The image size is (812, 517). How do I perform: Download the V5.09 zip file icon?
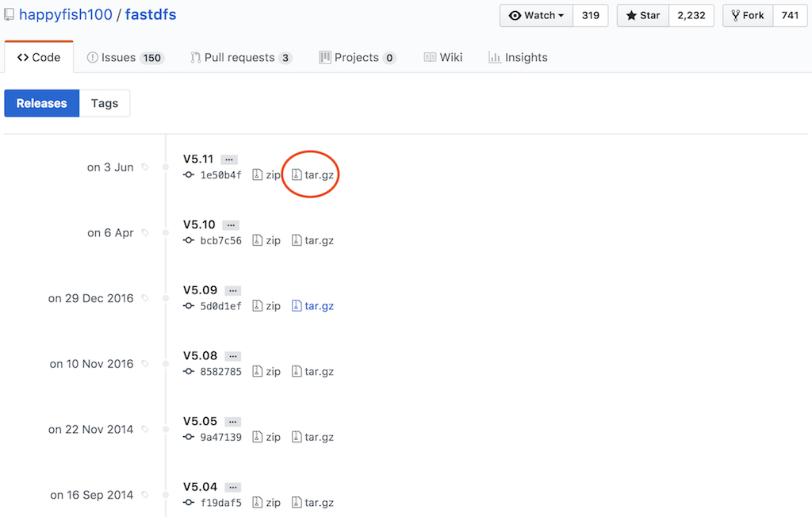(x=257, y=306)
